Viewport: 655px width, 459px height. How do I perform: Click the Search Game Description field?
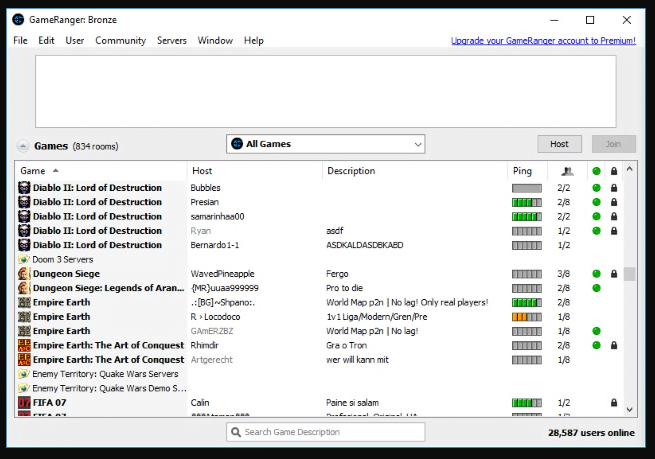[325, 432]
